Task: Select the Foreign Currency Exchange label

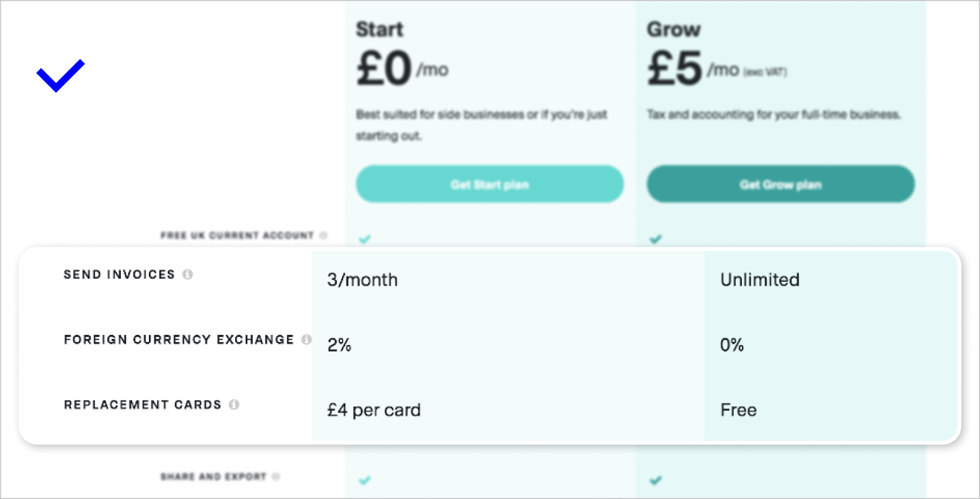Action: pos(179,339)
